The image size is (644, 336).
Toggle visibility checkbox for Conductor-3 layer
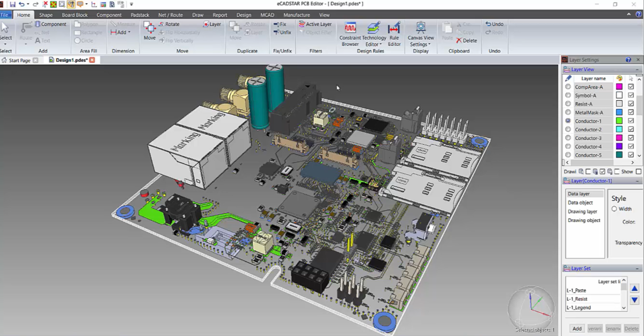click(631, 138)
